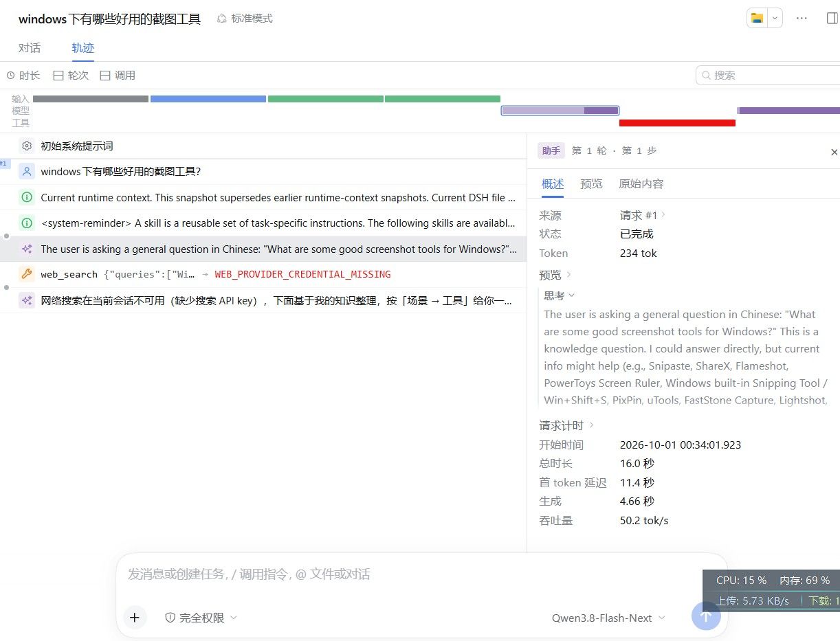840x641 pixels.
Task: Click the folder icon in the top bar
Action: tap(757, 19)
